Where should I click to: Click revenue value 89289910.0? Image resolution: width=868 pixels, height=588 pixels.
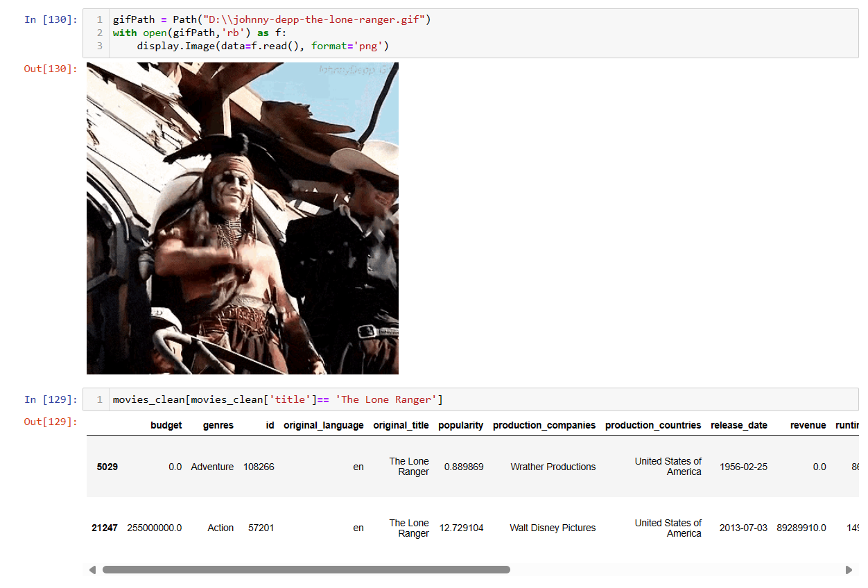pyautogui.click(x=801, y=528)
